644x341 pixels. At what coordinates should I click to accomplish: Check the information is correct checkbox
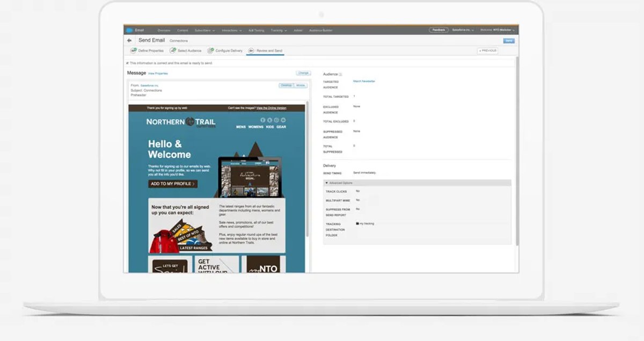(127, 63)
